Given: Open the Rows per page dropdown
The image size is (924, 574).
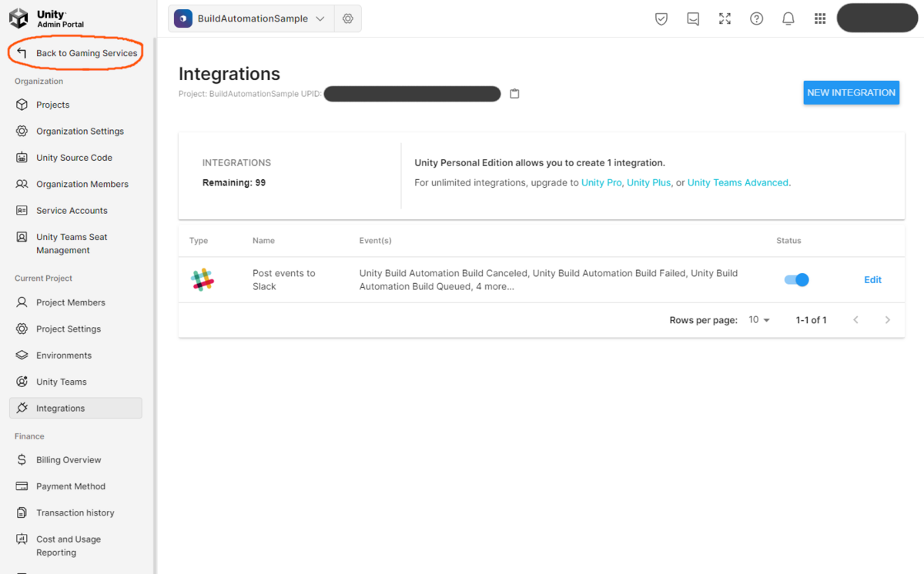Looking at the screenshot, I should coord(759,319).
